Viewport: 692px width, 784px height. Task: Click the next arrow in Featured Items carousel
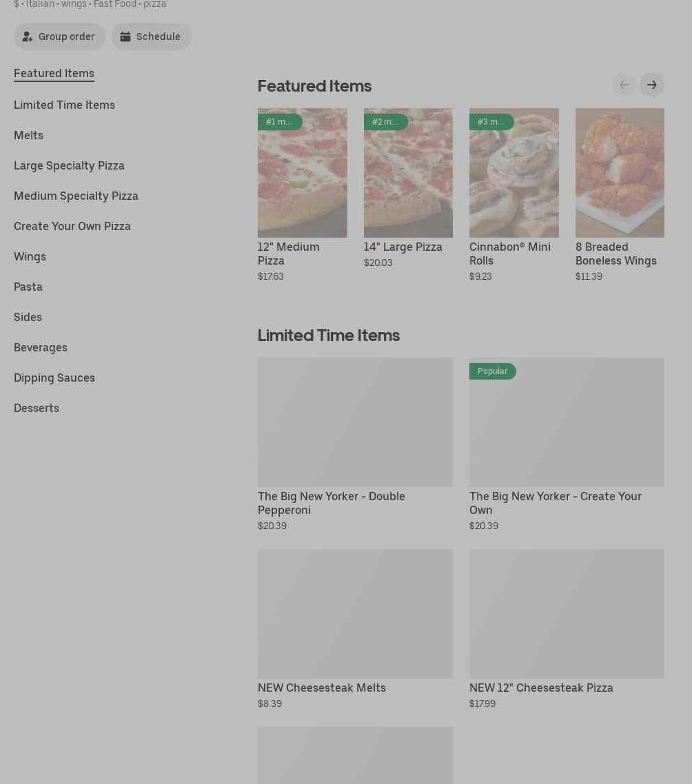651,85
